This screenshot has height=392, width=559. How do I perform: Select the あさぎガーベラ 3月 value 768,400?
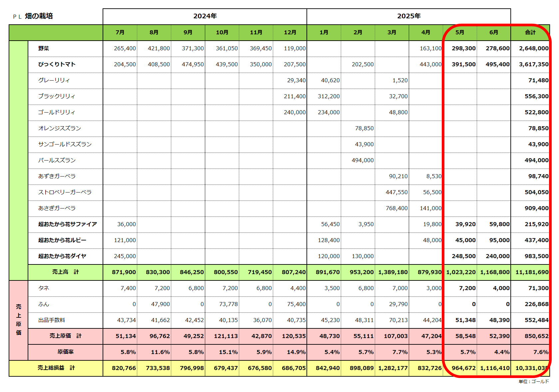click(396, 208)
